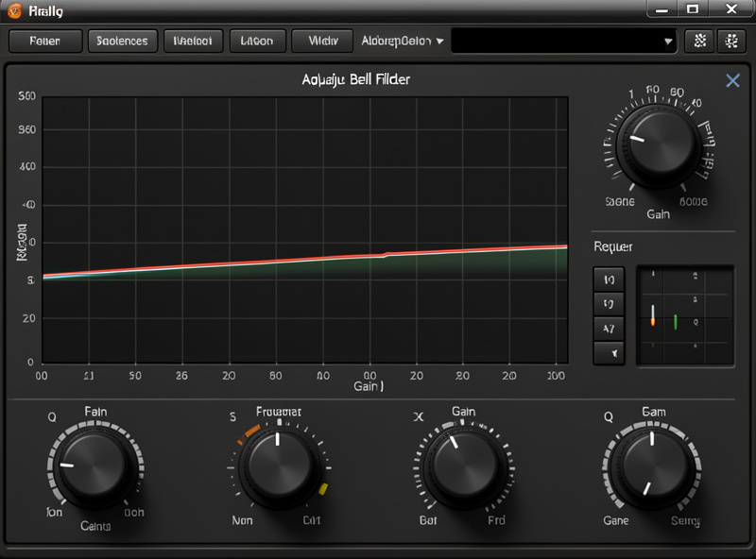Viewport: 756px width, 559px height.
Task: Open the Widv toolbar button
Action: click(322, 41)
